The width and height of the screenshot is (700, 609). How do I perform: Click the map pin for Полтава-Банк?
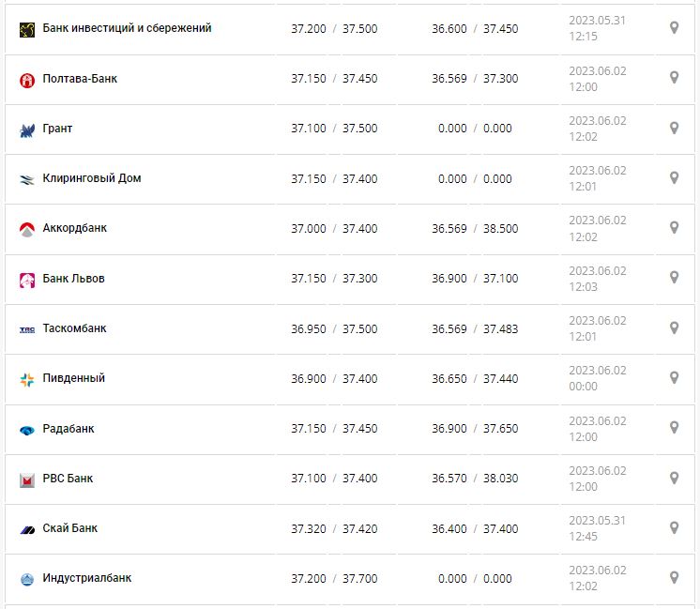[x=674, y=78]
